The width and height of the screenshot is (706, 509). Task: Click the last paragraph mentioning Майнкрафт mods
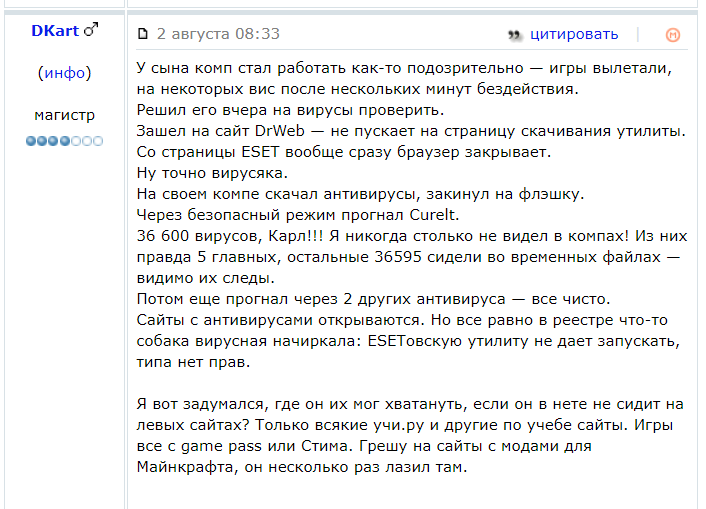410,436
